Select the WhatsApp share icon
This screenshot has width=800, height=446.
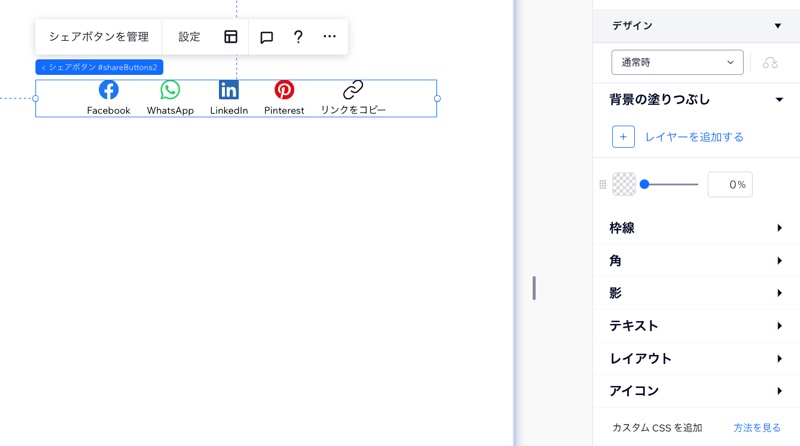(170, 90)
